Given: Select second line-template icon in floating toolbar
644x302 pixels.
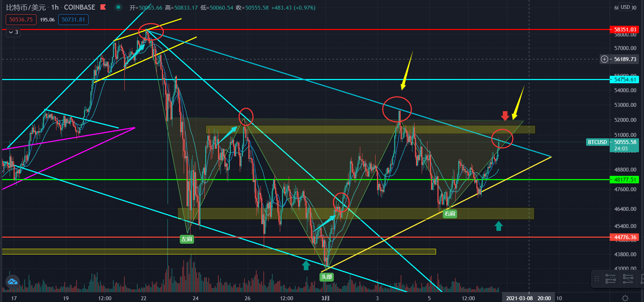Looking at the screenshot, I should click(628, 279).
